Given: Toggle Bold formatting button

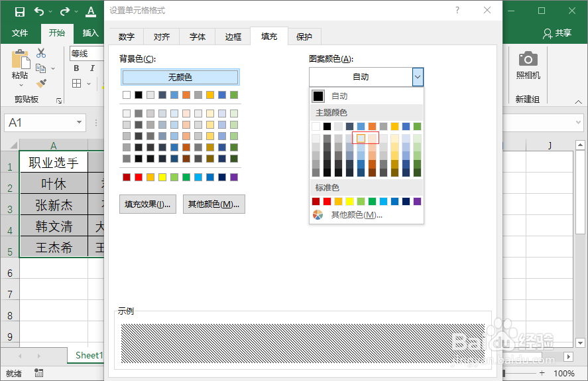Looking at the screenshot, I should [x=76, y=68].
